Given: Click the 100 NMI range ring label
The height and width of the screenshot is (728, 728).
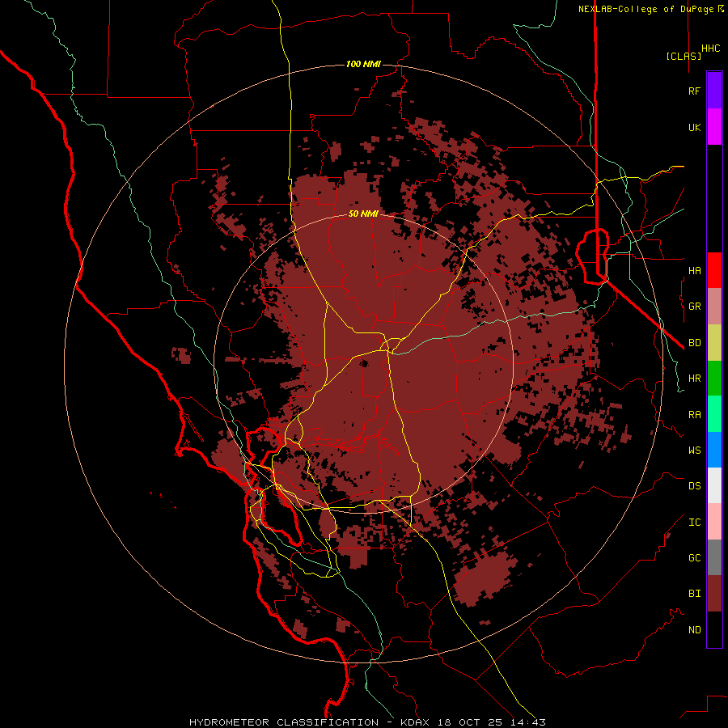Looking at the screenshot, I should point(363,64).
